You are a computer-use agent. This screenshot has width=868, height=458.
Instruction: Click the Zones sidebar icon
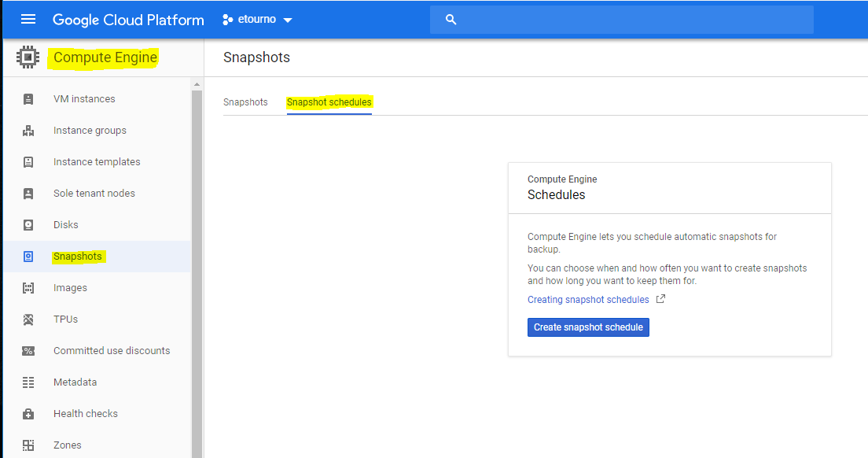28,445
